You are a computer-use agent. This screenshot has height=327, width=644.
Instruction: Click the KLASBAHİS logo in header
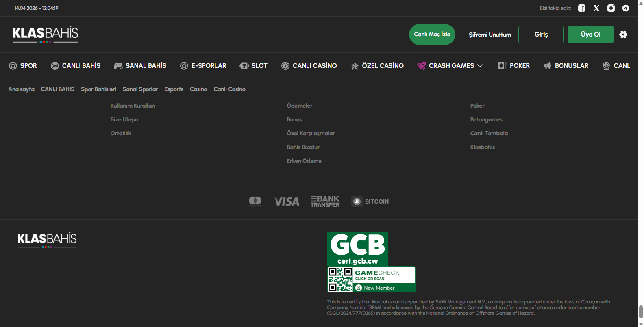pos(45,35)
